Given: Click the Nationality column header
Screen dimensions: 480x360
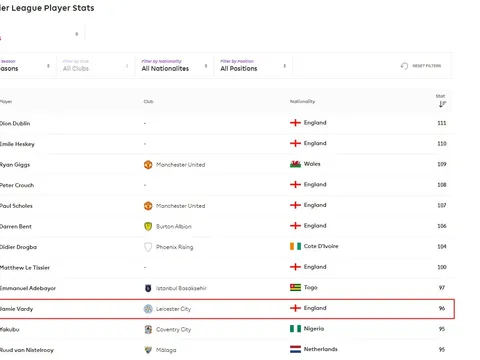Looking at the screenshot, I should pyautogui.click(x=302, y=101).
